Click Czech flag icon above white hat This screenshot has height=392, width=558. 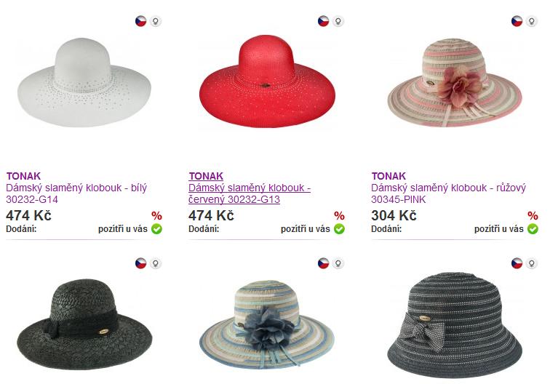pyautogui.click(x=141, y=21)
